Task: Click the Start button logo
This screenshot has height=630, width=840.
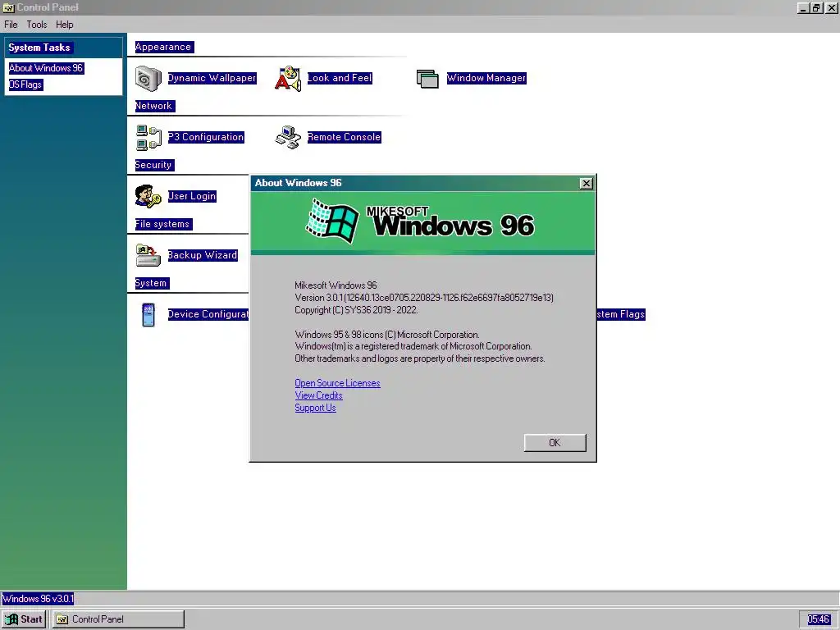Action: tap(11, 619)
